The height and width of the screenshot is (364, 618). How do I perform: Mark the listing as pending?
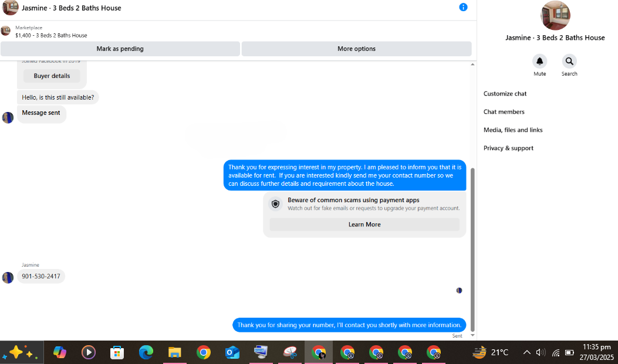click(120, 49)
